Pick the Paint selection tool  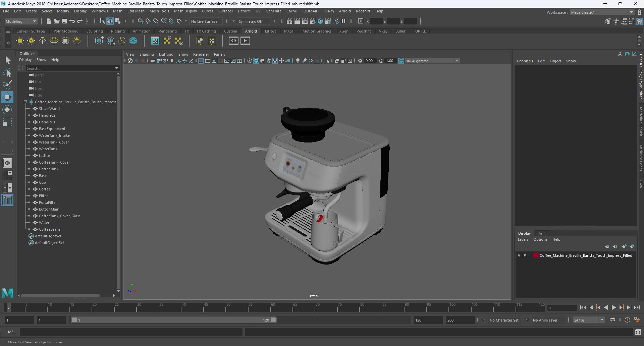7,85
